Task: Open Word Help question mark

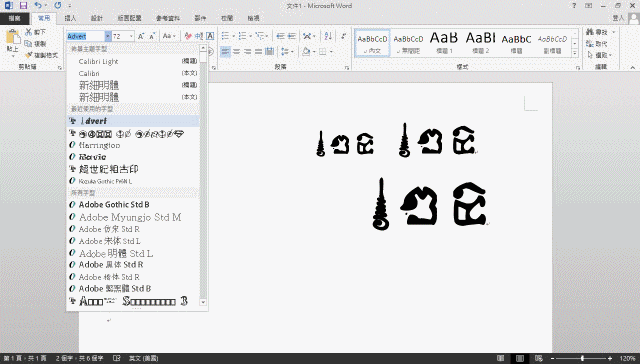Action: (574, 6)
